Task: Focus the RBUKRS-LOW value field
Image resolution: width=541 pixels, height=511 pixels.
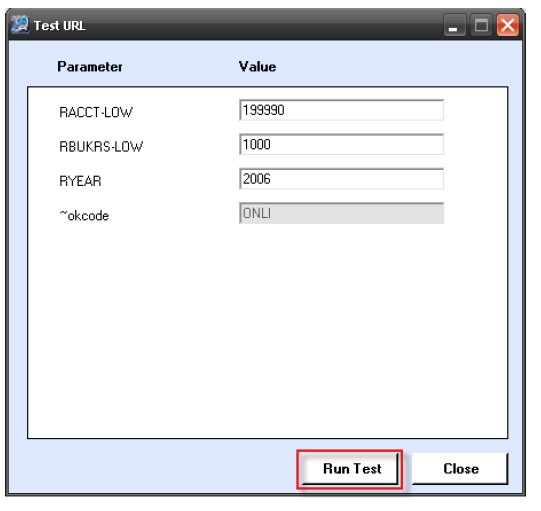Action: (341, 144)
